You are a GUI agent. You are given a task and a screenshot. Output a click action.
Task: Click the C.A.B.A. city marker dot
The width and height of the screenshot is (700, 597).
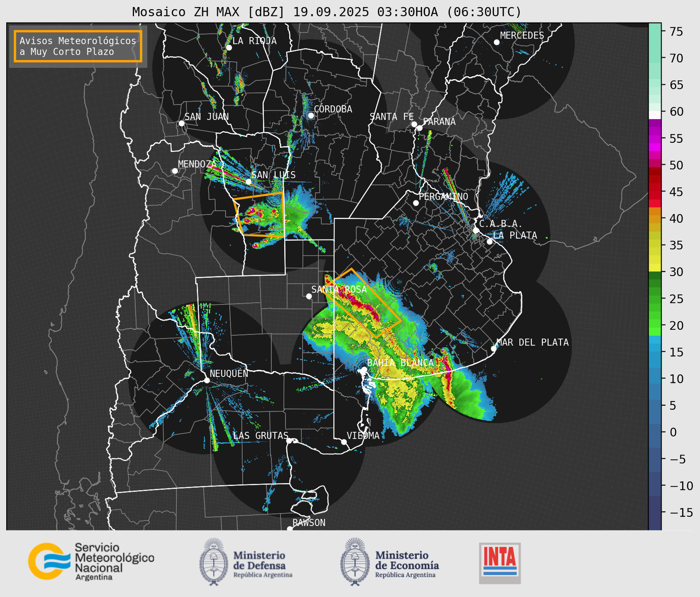(476, 230)
